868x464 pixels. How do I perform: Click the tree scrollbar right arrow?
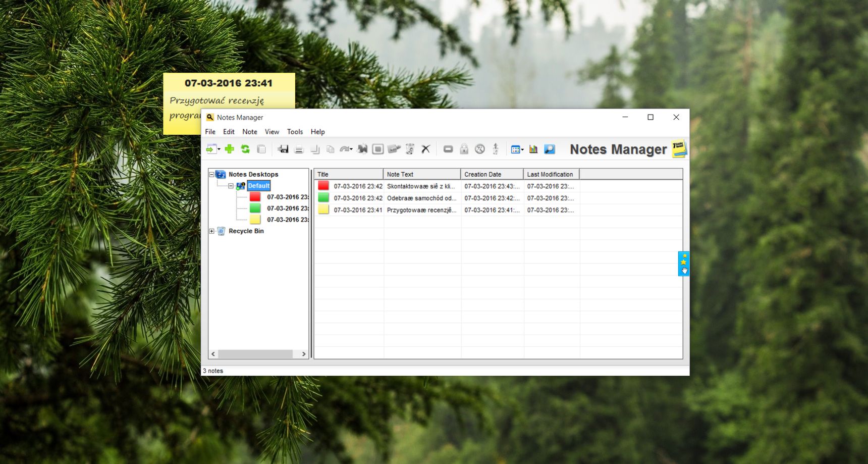tap(304, 354)
